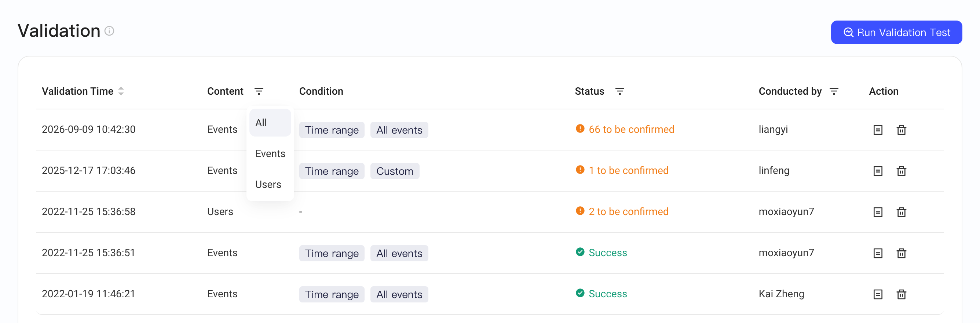Click the Users content cell
The width and height of the screenshot is (980, 323).
tap(220, 212)
